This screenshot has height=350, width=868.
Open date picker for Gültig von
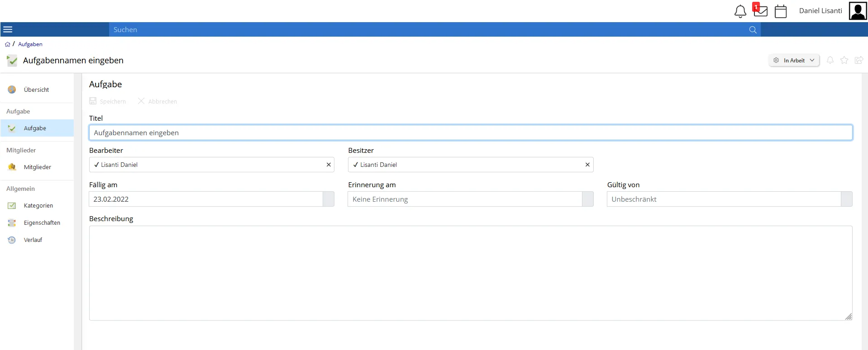(x=847, y=199)
